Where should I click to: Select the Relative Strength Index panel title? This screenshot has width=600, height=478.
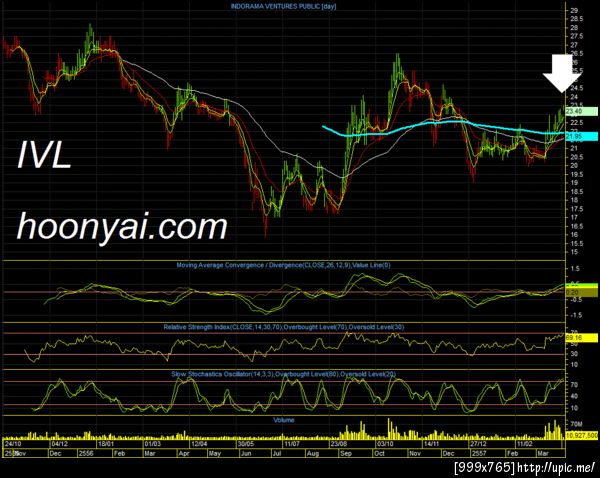click(x=284, y=327)
